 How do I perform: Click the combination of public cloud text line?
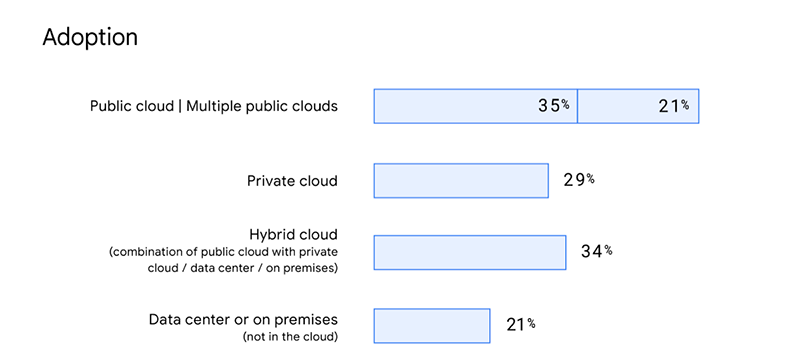[223, 252]
